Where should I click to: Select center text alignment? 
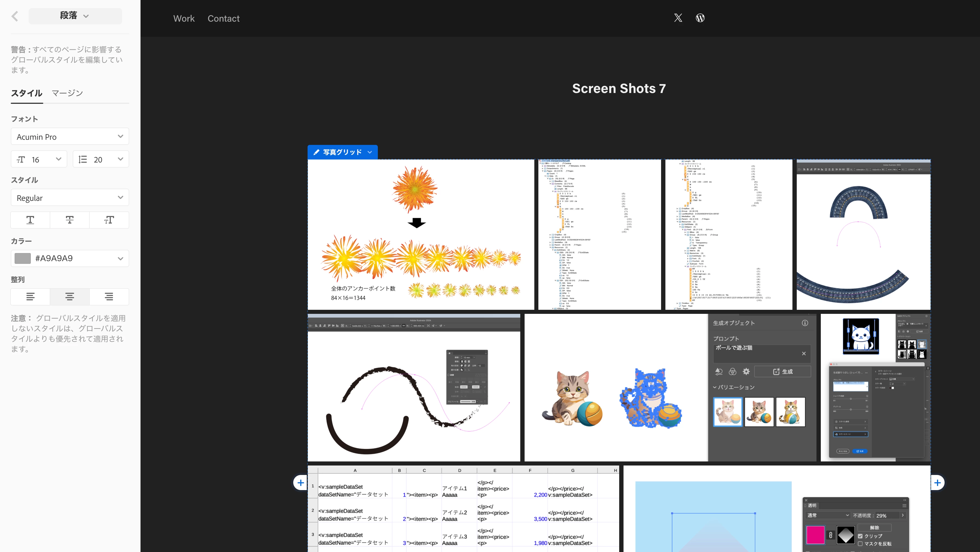click(x=70, y=297)
